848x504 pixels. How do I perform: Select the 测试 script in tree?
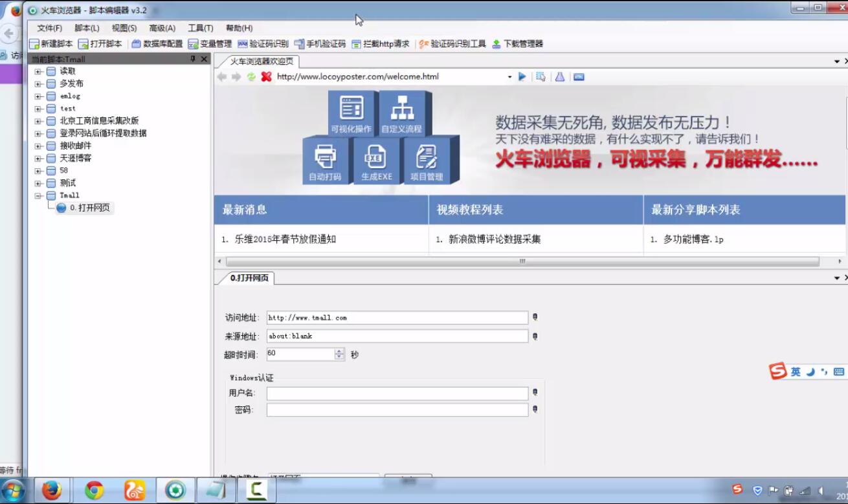pyautogui.click(x=68, y=183)
